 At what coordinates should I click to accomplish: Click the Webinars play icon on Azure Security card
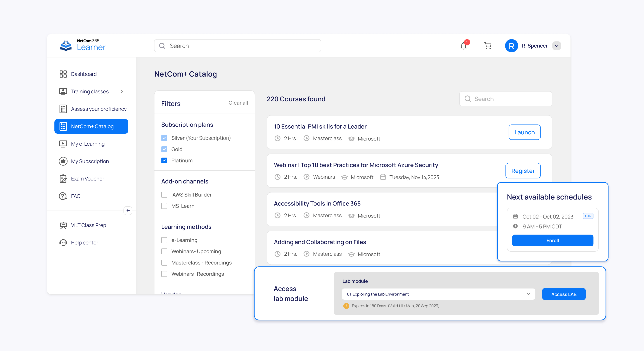tap(306, 177)
